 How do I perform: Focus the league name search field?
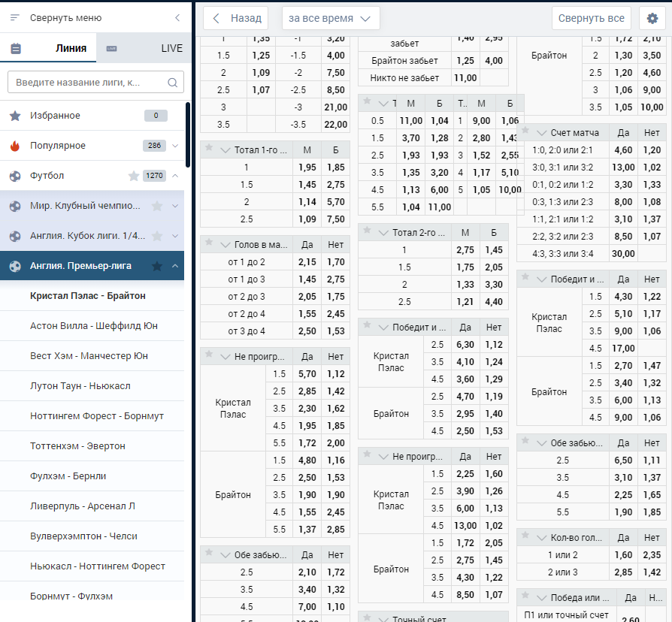(95, 82)
